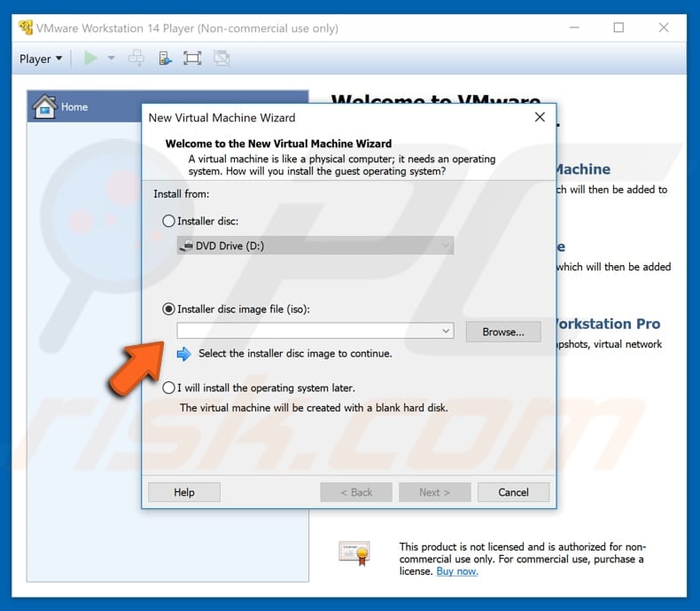Image resolution: width=700 pixels, height=611 pixels.
Task: Open the DVD Drive (D:) dropdown
Action: point(315,246)
